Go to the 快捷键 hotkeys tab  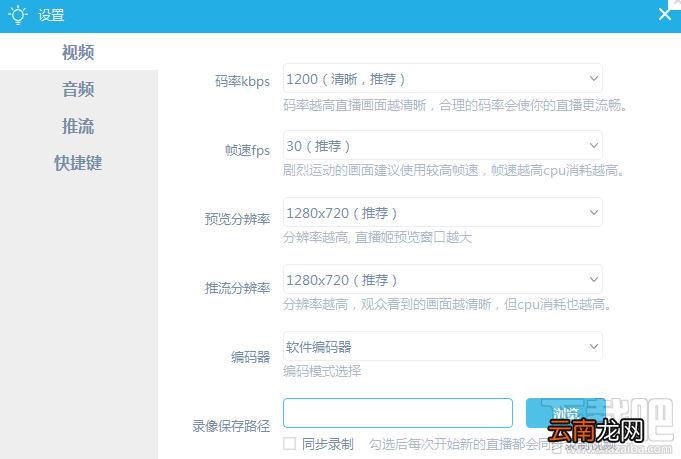point(78,163)
